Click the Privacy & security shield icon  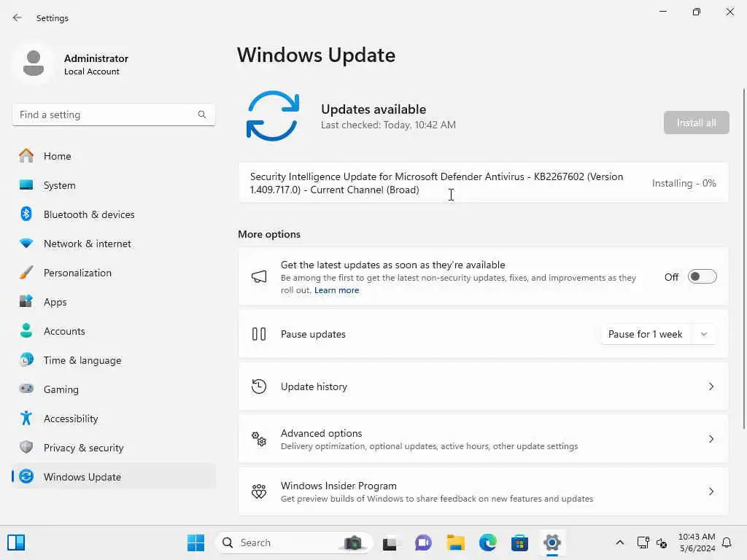[x=26, y=447]
